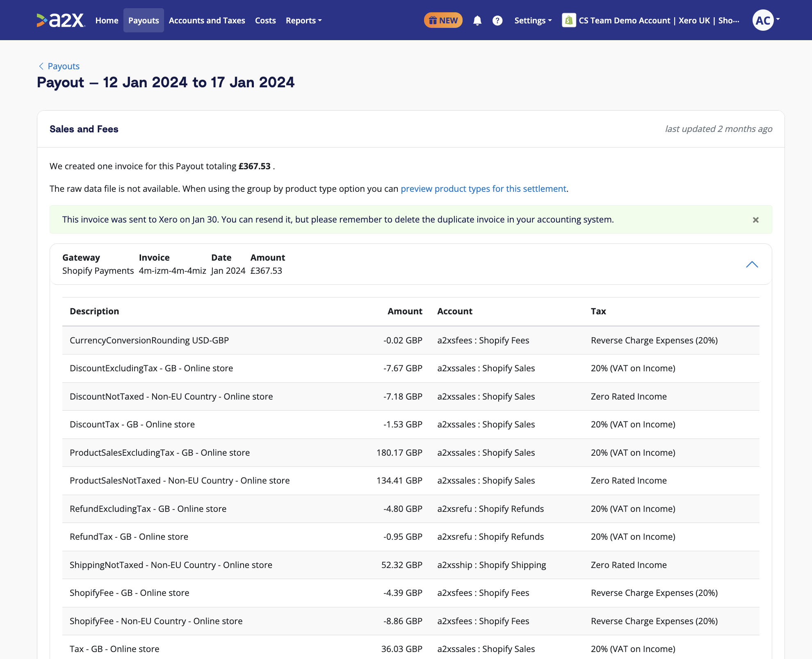The height and width of the screenshot is (659, 812).
Task: Click a2xsship : Shopify Shipping account
Action: [x=491, y=565]
